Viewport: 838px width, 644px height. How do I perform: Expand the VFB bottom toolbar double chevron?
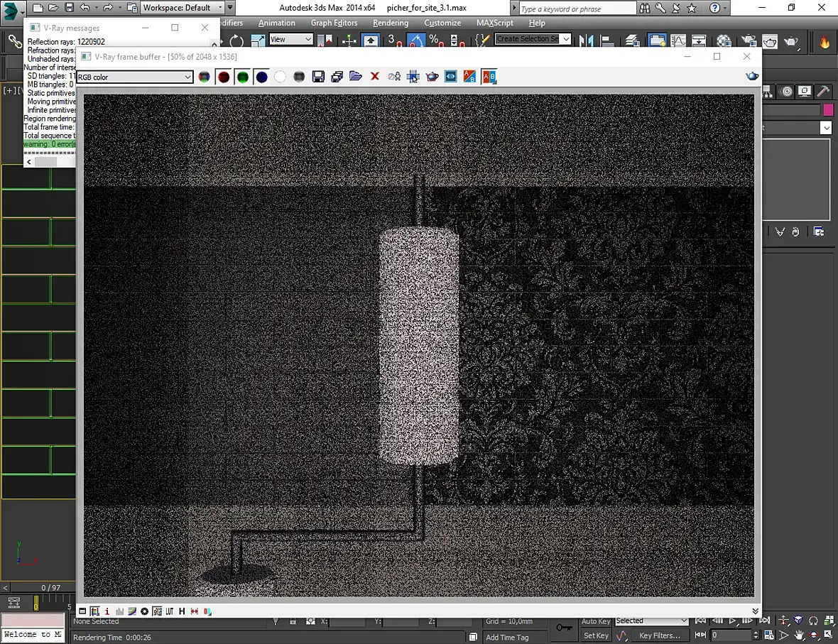point(755,611)
